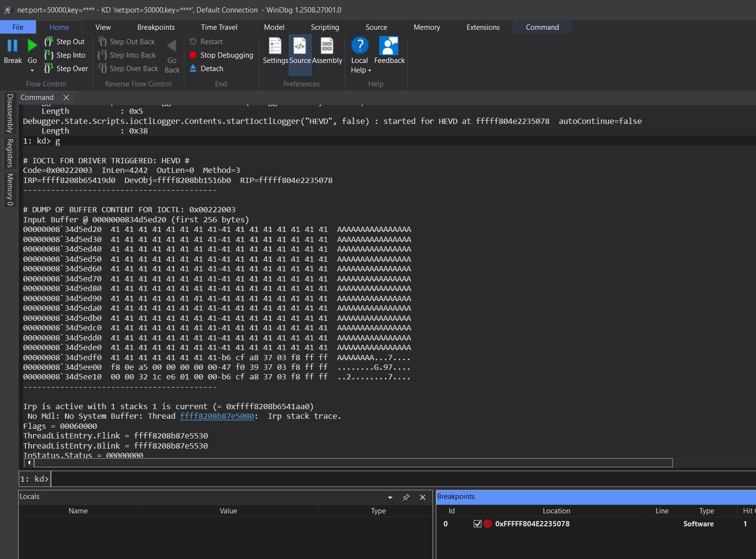Click the Detach icon
Image resolution: width=756 pixels, height=559 pixels.
tap(193, 69)
